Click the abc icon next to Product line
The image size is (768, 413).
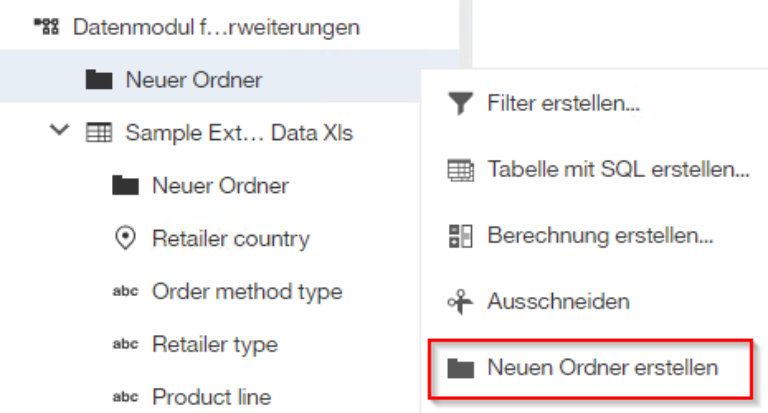125,396
